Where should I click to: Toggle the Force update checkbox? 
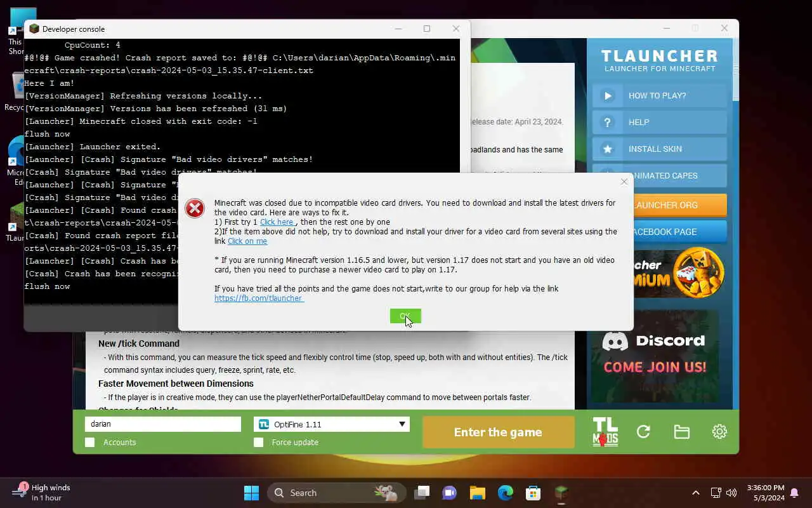click(x=258, y=443)
